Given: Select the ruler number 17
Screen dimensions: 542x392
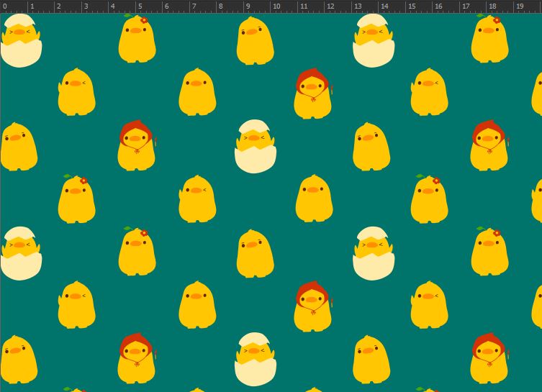Looking at the screenshot, I should pos(466,6).
